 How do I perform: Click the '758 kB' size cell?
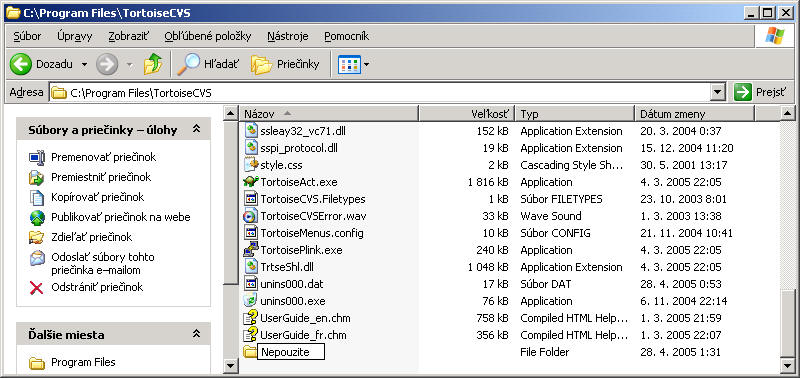tap(492, 318)
